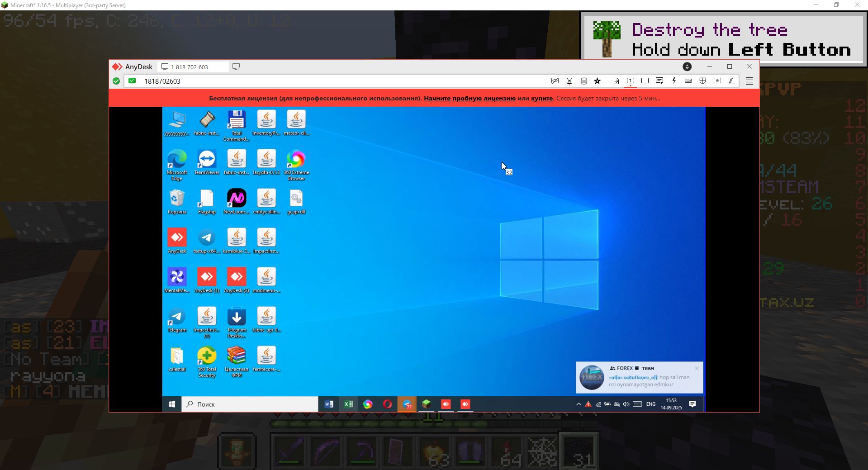Screen dimensions: 868x470
Task: Toggle session recording icon in AnyDesk toolbar
Action: 717,81
